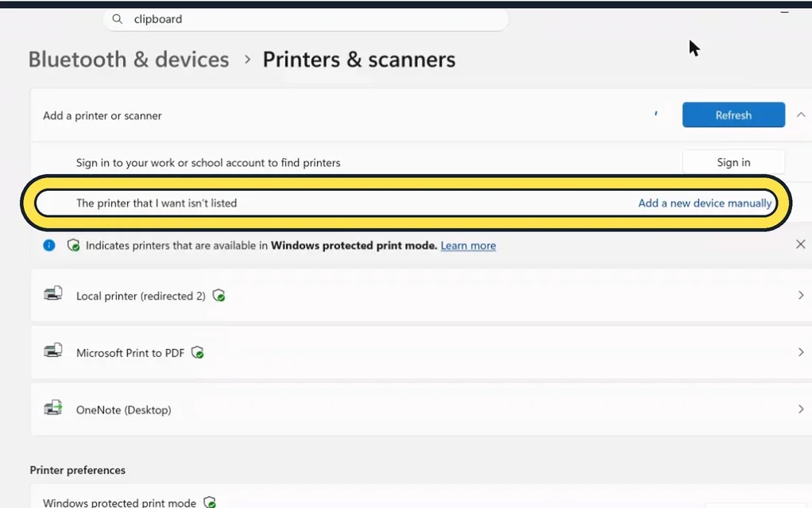Viewport: 812px width, 508px height.
Task: Click Sign in to your work or school account text
Action: pos(208,163)
